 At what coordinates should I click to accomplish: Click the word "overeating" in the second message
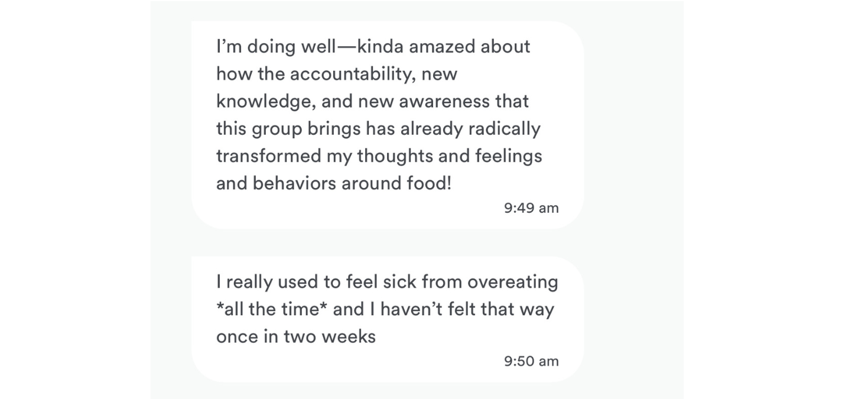click(512, 282)
